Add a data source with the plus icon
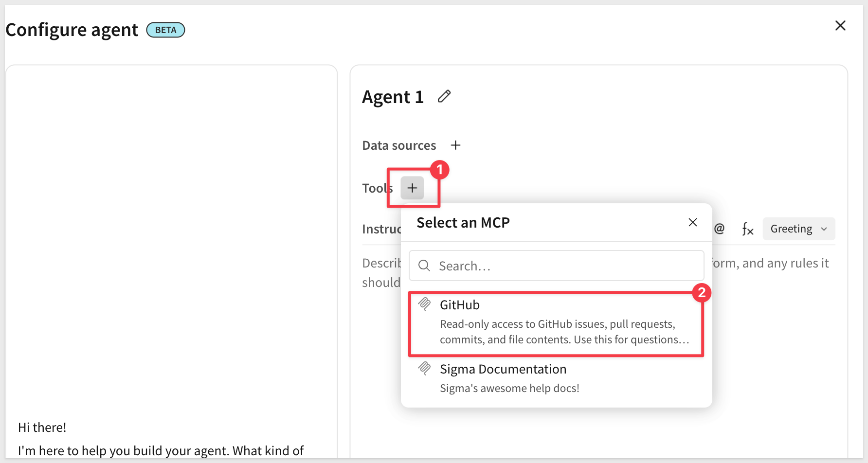This screenshot has width=868, height=463. pos(455,145)
